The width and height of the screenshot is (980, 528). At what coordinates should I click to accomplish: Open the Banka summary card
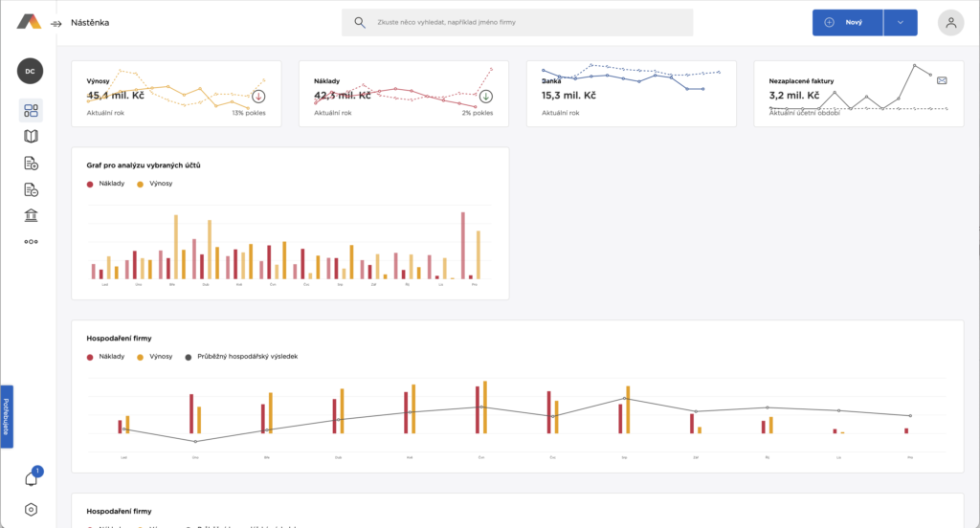point(631,94)
